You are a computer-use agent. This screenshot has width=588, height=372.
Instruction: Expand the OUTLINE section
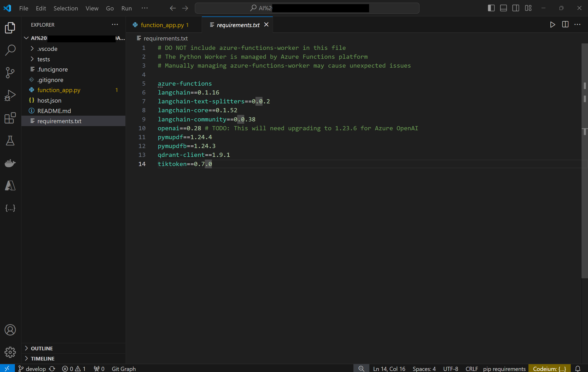tap(73, 349)
